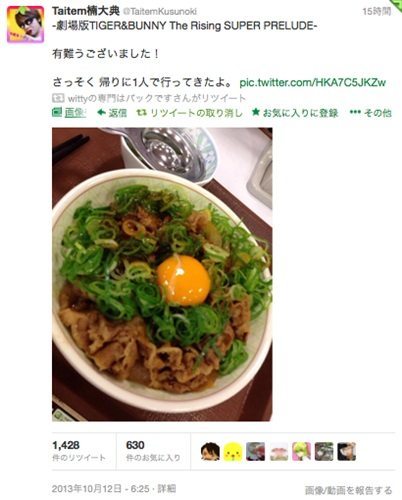Click 画像/動画を報告する report link
Viewport: 402px width, 500px height.
(x=348, y=490)
